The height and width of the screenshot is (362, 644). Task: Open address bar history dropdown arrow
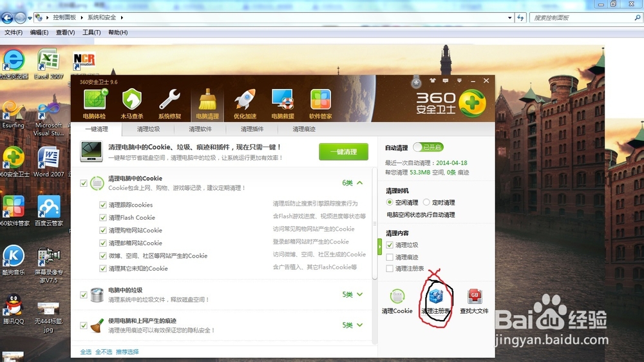[x=509, y=17]
